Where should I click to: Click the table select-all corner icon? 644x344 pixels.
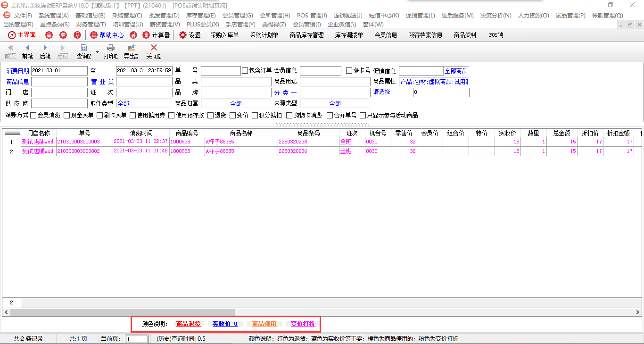[12, 133]
